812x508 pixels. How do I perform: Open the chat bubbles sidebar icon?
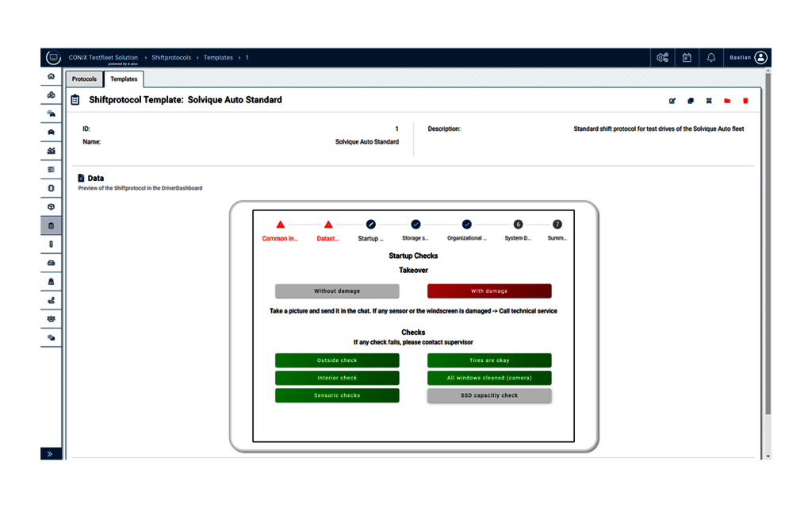52,337
